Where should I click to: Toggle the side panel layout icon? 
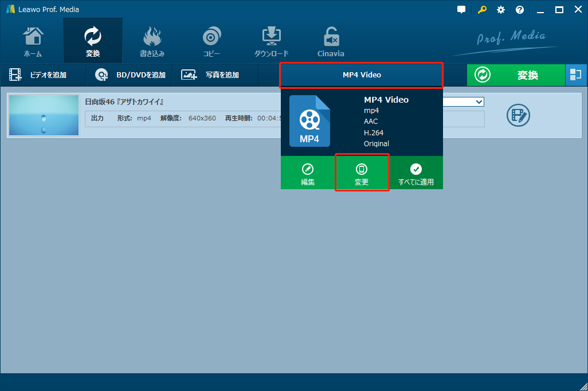click(x=576, y=75)
